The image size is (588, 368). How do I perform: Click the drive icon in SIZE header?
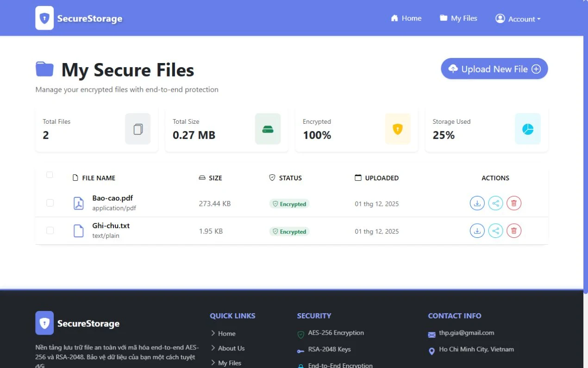tap(202, 178)
